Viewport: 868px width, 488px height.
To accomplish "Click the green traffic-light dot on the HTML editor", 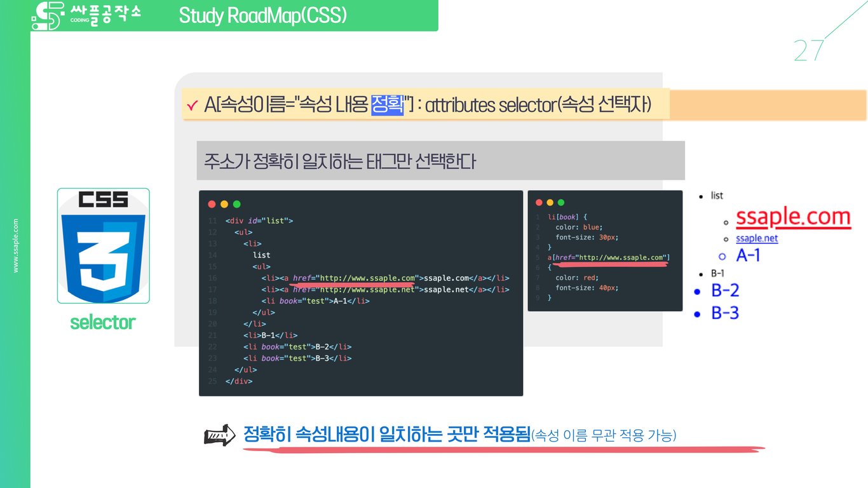I will click(x=236, y=203).
